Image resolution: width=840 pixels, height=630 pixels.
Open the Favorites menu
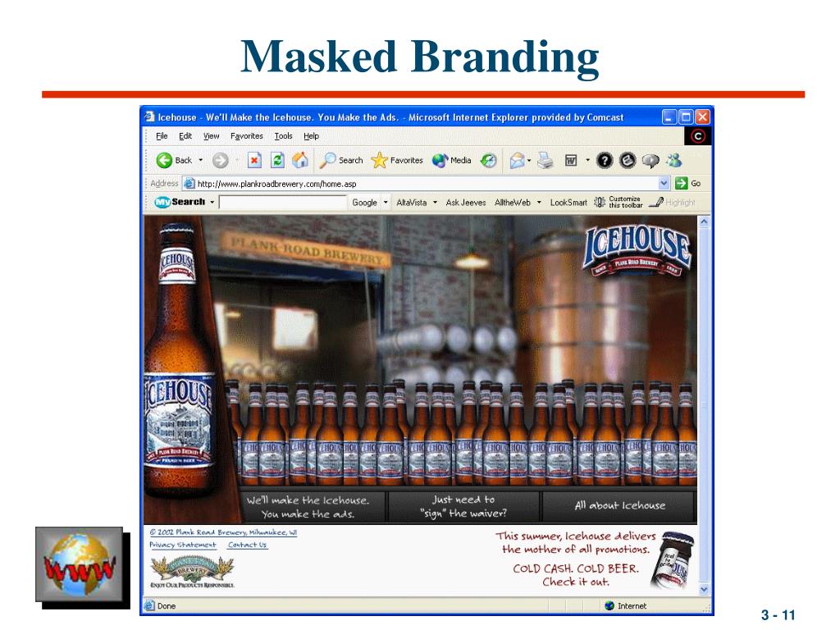[x=246, y=136]
